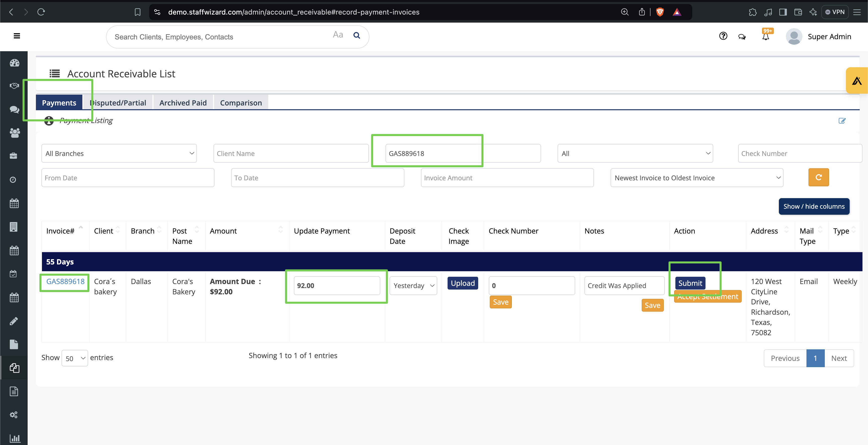Save the notes with its Save button
Screen dimensions: 868x445
(652, 305)
